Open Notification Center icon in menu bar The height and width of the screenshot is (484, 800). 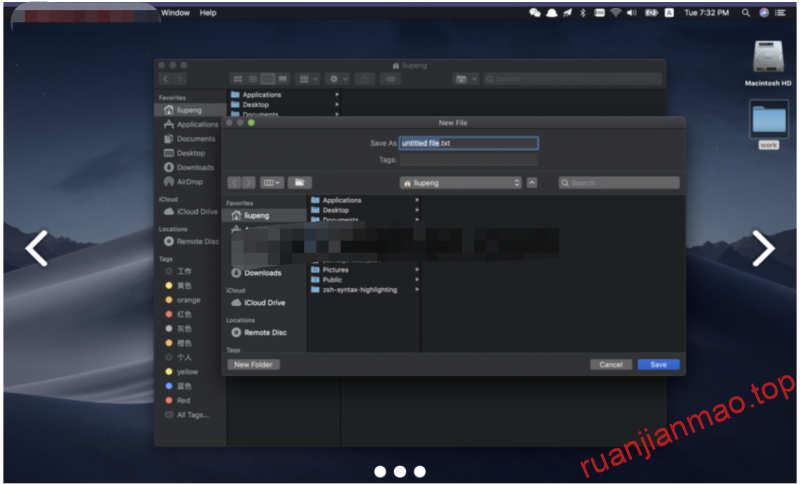point(780,13)
